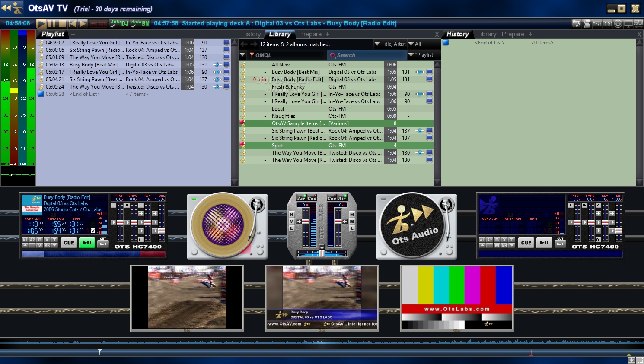Switch to History tab in middle panel
Viewport: 644px width, 364px height.
tap(251, 34)
